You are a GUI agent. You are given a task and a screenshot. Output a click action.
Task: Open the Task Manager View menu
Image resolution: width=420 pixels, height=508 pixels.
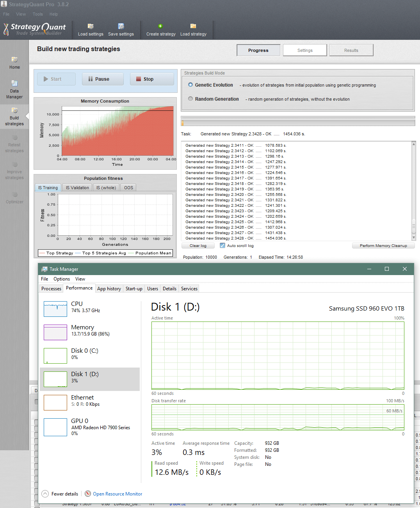point(80,279)
